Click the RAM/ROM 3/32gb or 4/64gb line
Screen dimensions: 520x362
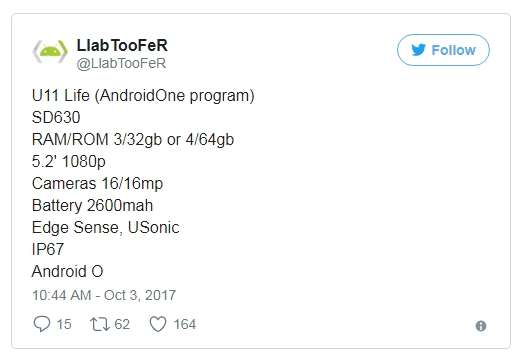133,139
